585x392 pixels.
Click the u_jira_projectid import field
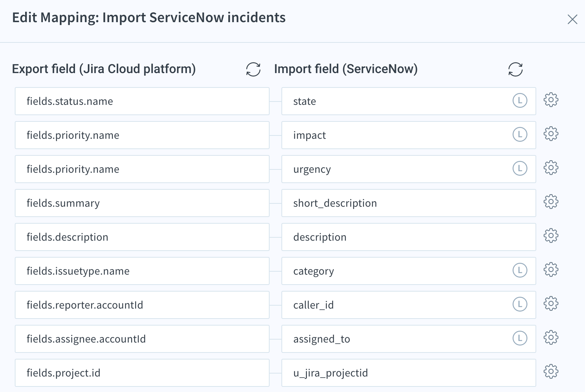[x=409, y=373]
